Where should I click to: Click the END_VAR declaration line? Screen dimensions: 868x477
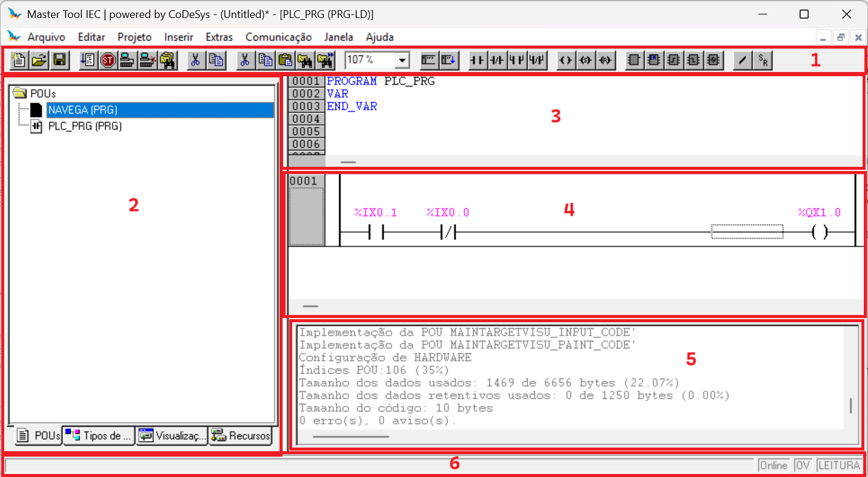352,106
